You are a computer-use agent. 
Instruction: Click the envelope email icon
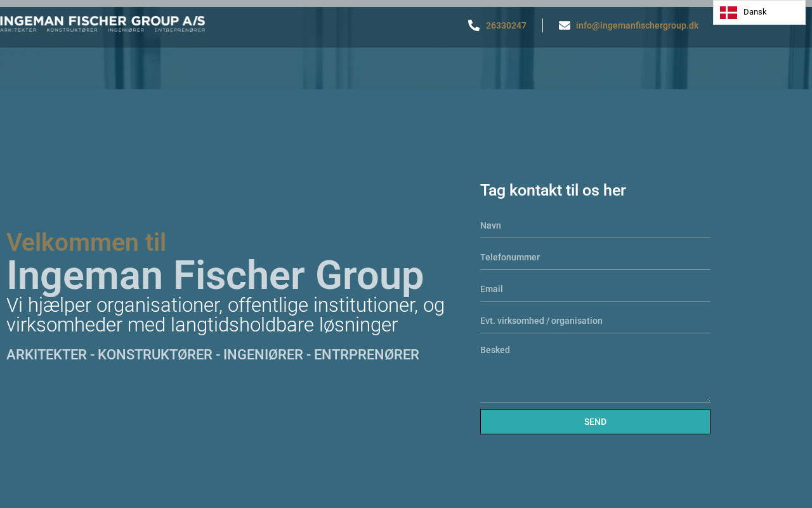point(565,25)
